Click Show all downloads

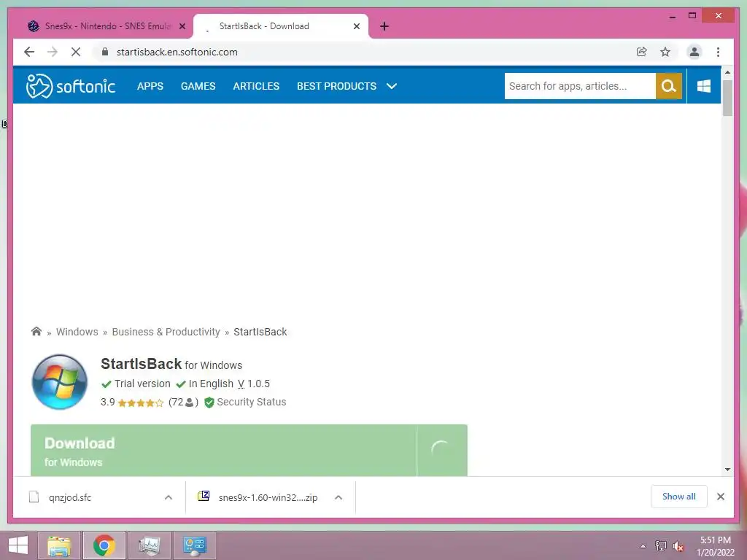(679, 497)
